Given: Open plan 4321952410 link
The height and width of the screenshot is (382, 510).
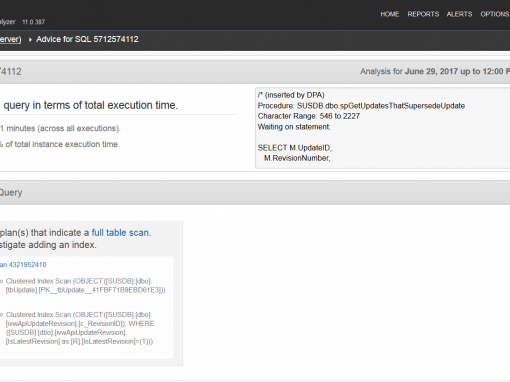Looking at the screenshot, I should [x=23, y=265].
